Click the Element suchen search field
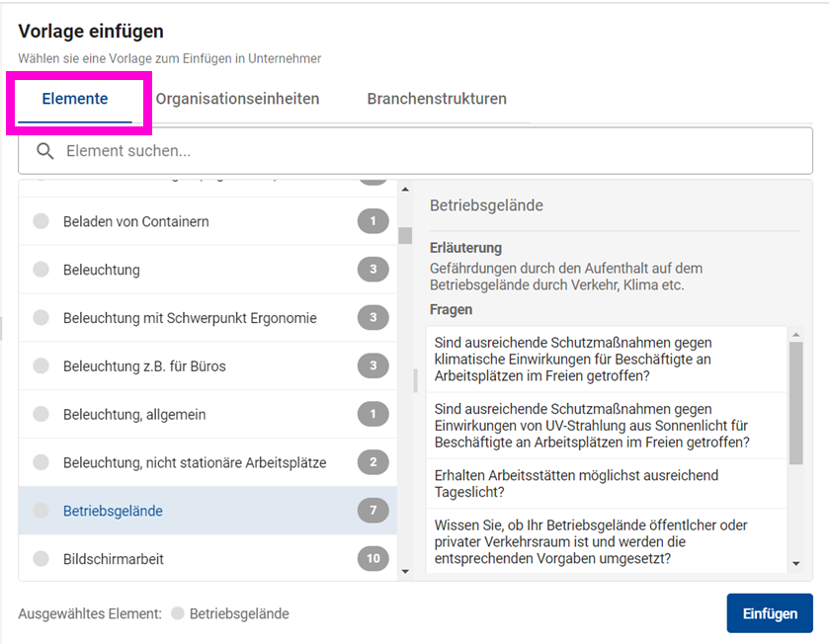 click(x=425, y=151)
